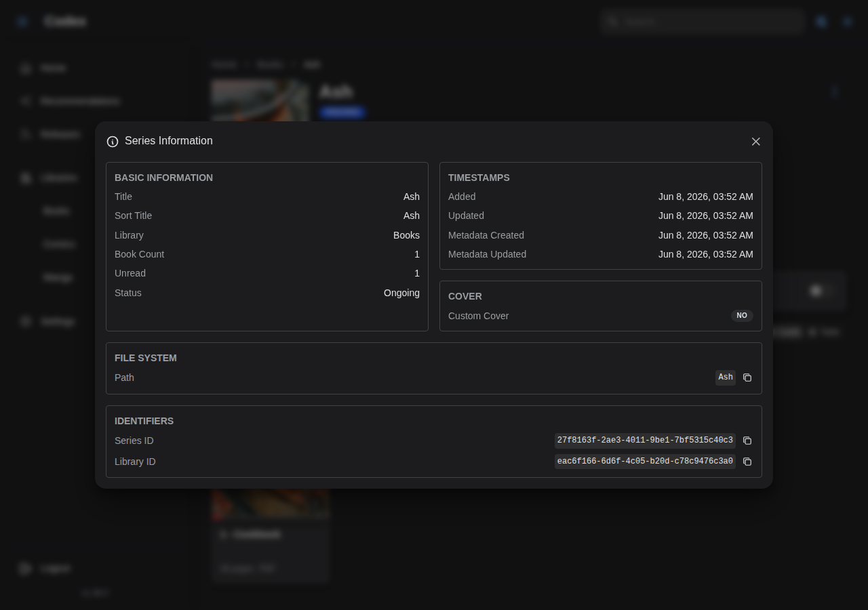This screenshot has height=610, width=868.
Task: Click the COVER heading
Action: coord(465,296)
